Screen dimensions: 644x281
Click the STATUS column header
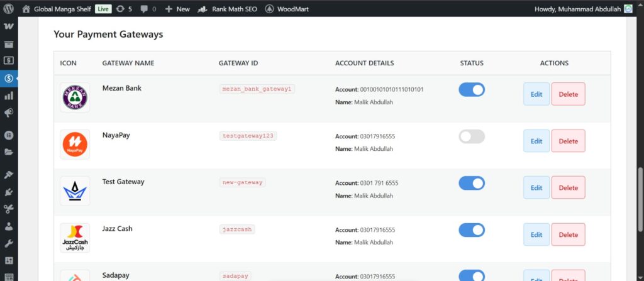[x=472, y=63]
